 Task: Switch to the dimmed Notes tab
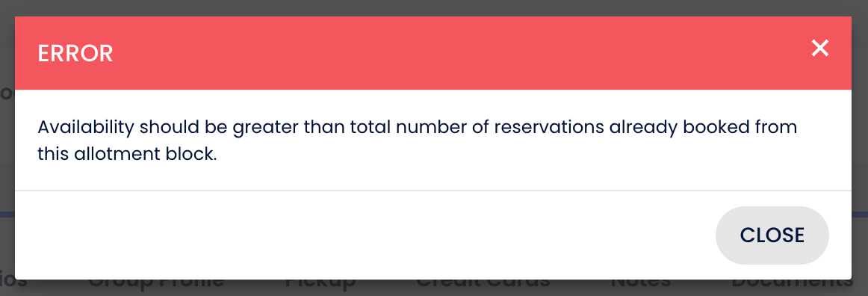click(x=640, y=284)
